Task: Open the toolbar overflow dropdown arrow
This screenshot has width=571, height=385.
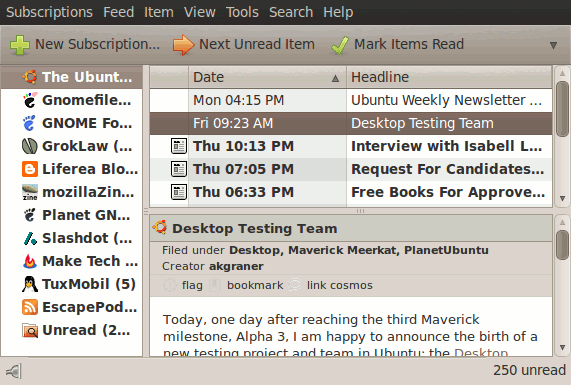Action: click(x=554, y=45)
